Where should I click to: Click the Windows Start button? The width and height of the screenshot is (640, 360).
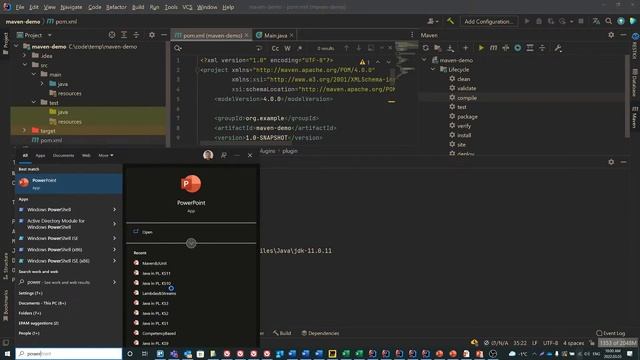[x=7, y=354]
